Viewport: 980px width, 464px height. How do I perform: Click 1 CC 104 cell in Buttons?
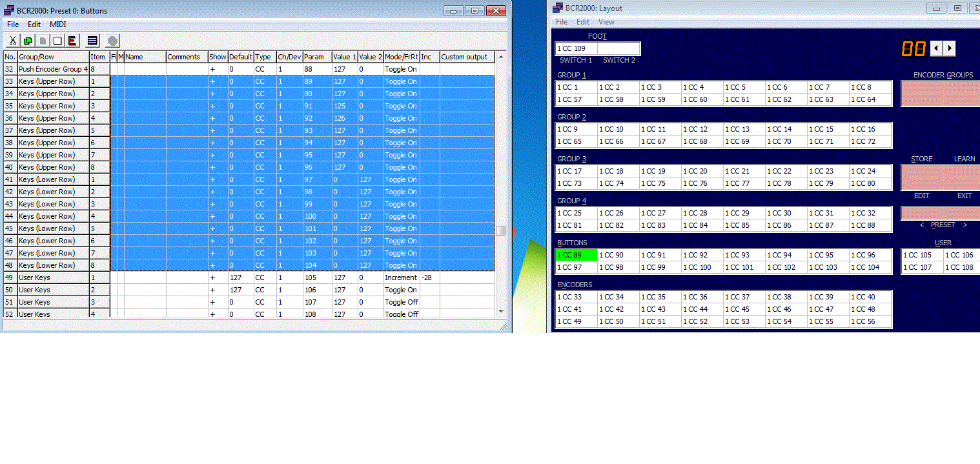(x=870, y=267)
